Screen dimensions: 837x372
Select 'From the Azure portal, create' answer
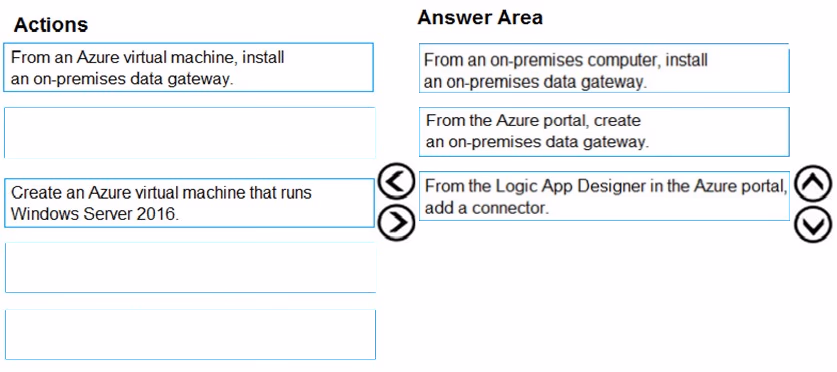pos(604,132)
